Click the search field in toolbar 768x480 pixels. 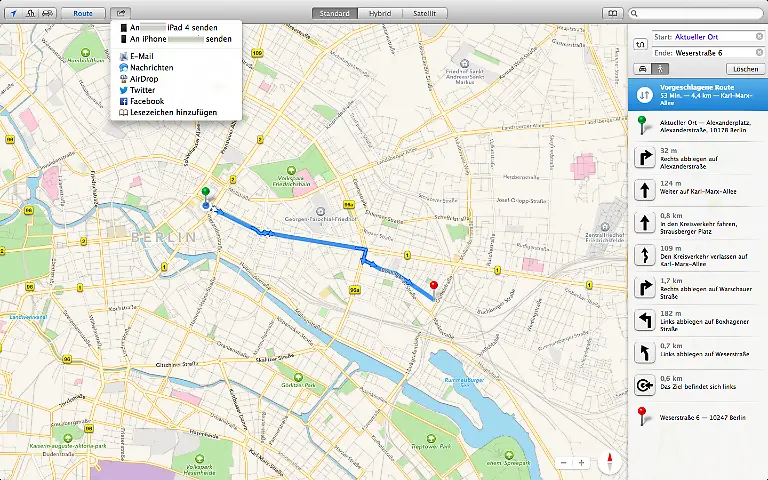696,13
